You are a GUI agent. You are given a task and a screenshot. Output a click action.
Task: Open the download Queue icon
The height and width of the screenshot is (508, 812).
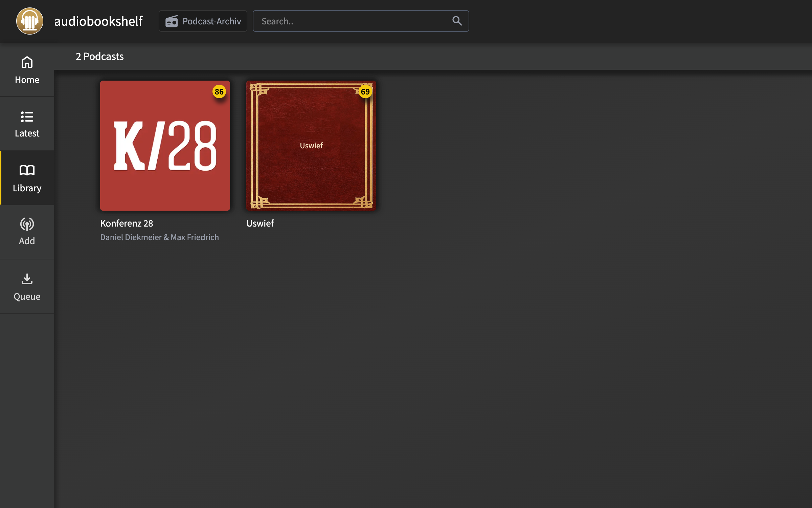coord(27,279)
